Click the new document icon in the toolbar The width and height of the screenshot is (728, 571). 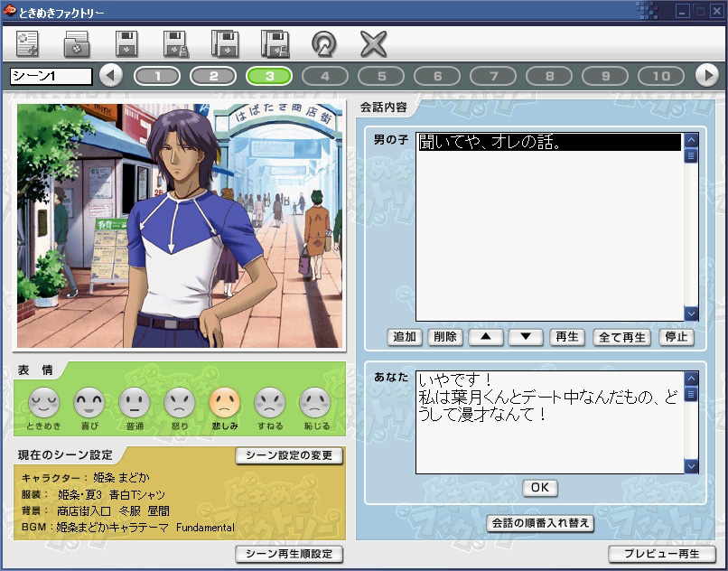[28, 43]
